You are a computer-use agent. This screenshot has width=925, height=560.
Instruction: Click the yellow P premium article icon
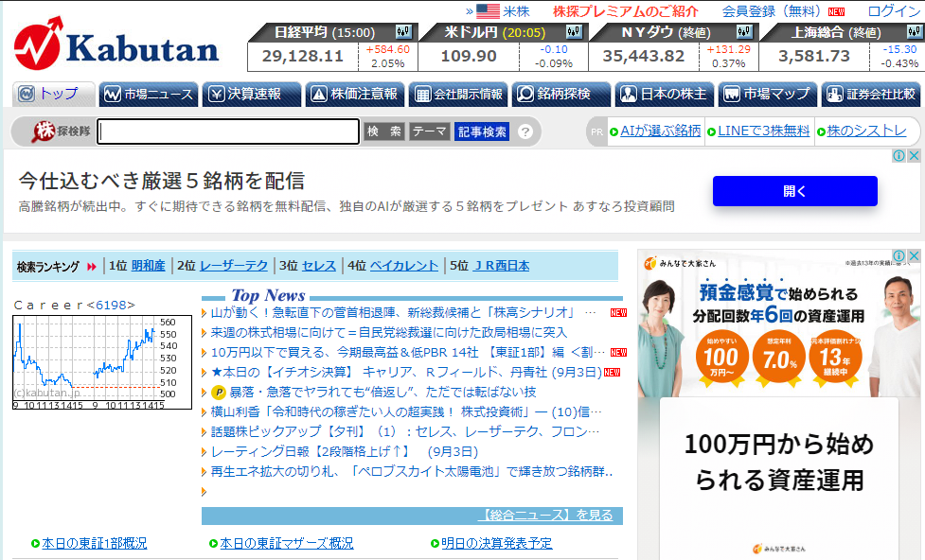[219, 392]
